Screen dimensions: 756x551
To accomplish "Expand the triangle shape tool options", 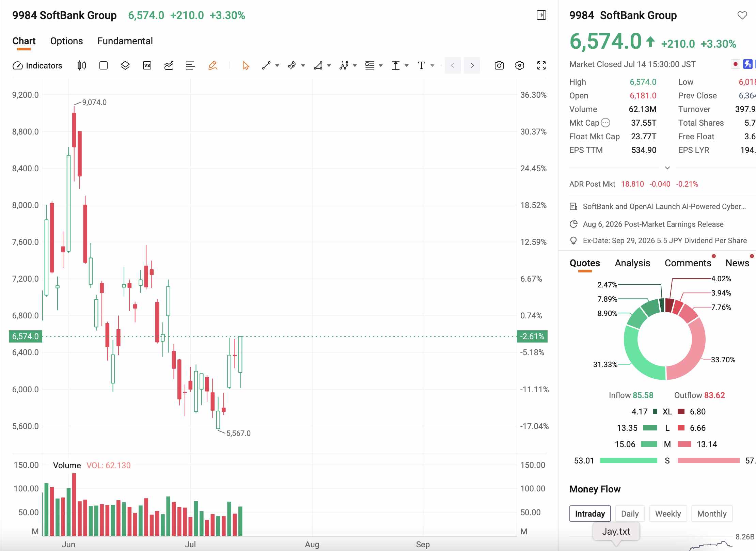I will (329, 66).
